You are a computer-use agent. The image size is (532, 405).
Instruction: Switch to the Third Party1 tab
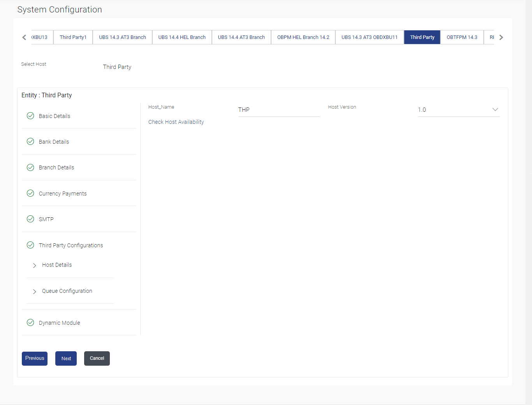73,37
